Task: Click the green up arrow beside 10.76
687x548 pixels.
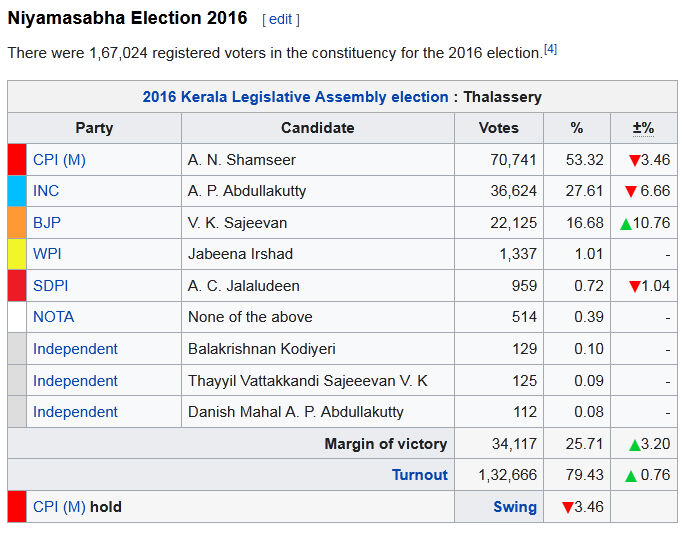Action: pos(626,223)
